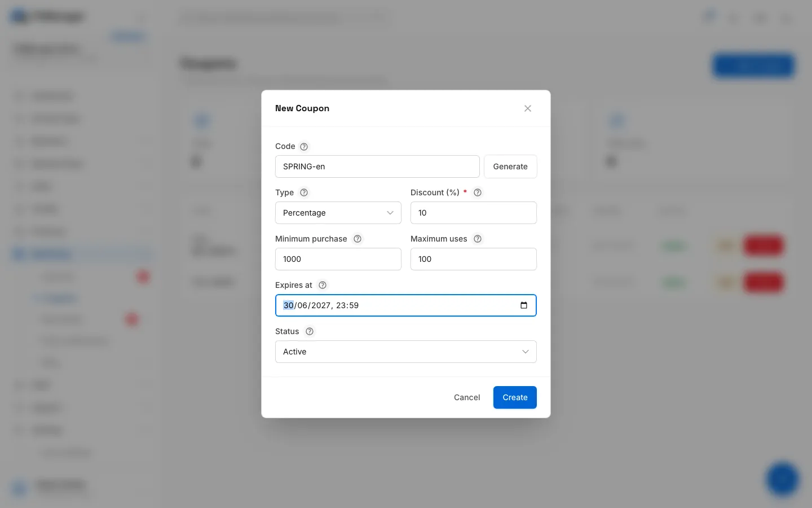Image resolution: width=812 pixels, height=508 pixels.
Task: Open the Discount (%) help icon
Action: pyautogui.click(x=478, y=192)
